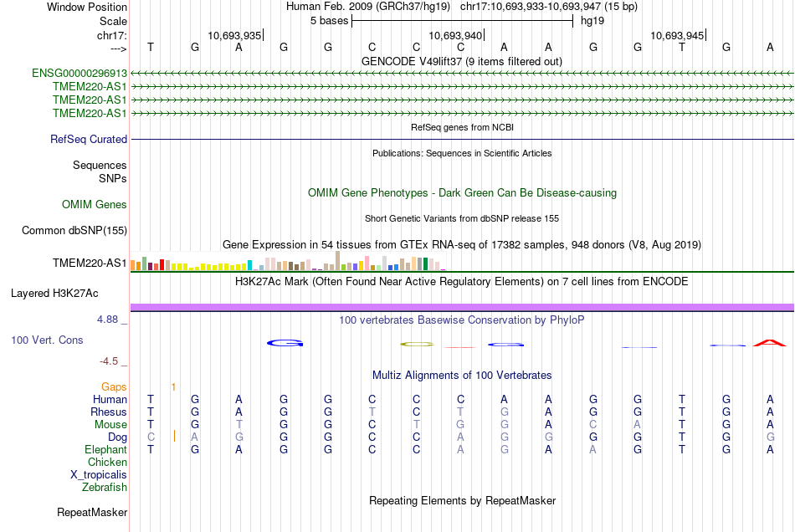Select the X_tropicalis alignment row label
795x532 pixels.
pyautogui.click(x=99, y=475)
